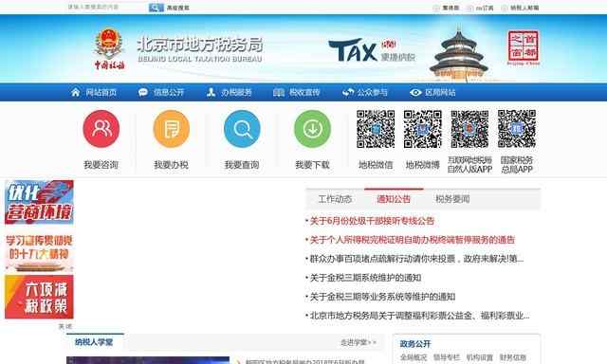Open the 办税服务 menu item

tap(236, 93)
